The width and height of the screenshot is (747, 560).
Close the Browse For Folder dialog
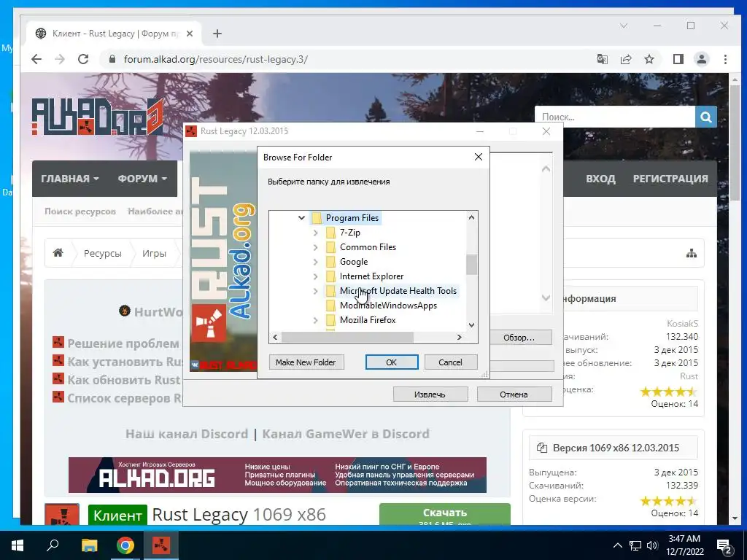point(479,157)
